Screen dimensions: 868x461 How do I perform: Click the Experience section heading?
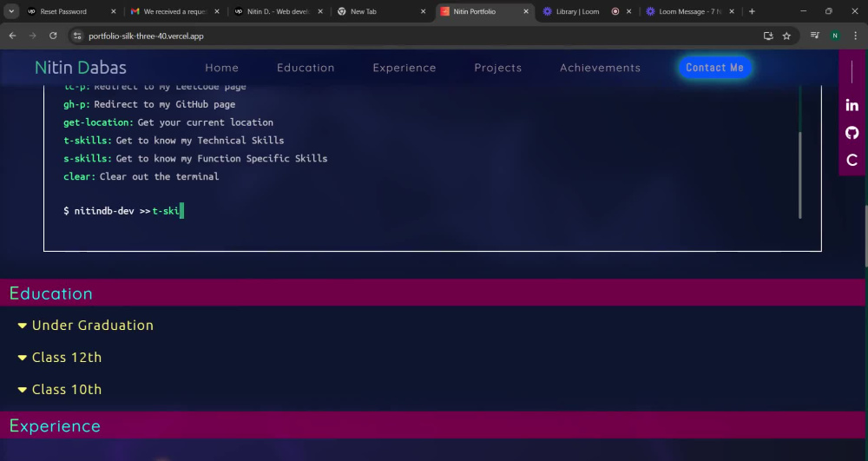click(x=55, y=425)
